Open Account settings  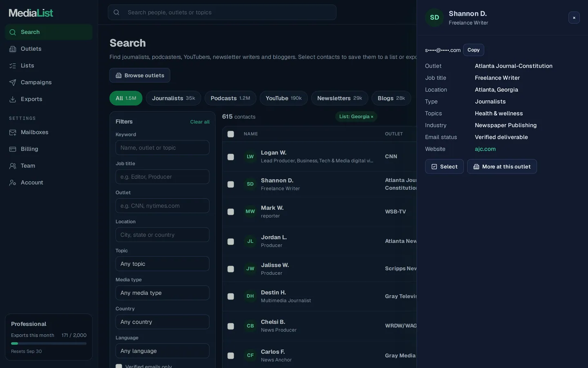click(x=49, y=182)
